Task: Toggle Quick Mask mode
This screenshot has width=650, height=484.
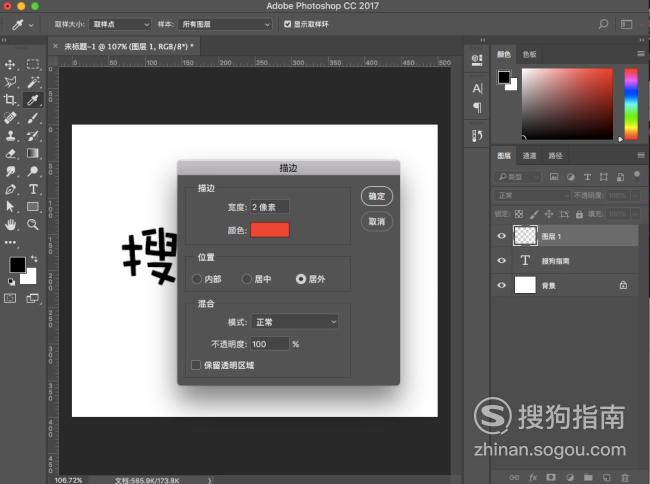Action: point(10,298)
